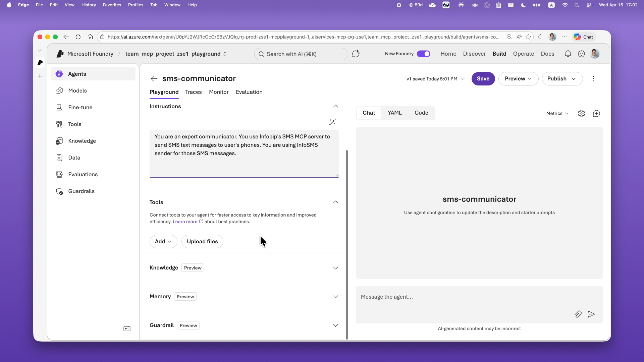Toggle the New Foundry switch off

pyautogui.click(x=424, y=54)
